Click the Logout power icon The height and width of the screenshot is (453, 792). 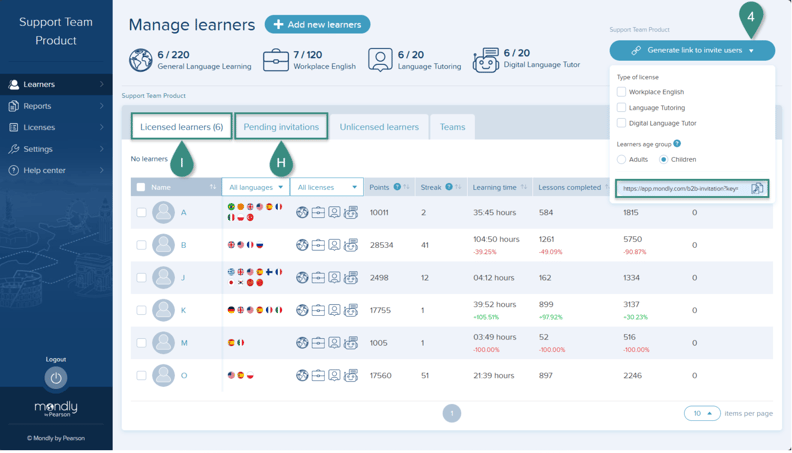(56, 378)
